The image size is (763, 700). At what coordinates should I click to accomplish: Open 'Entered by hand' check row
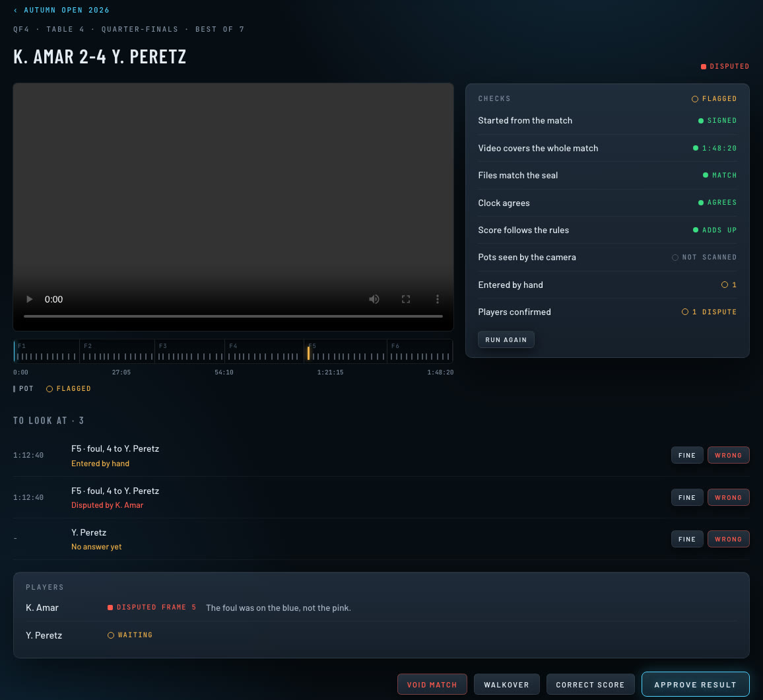607,285
